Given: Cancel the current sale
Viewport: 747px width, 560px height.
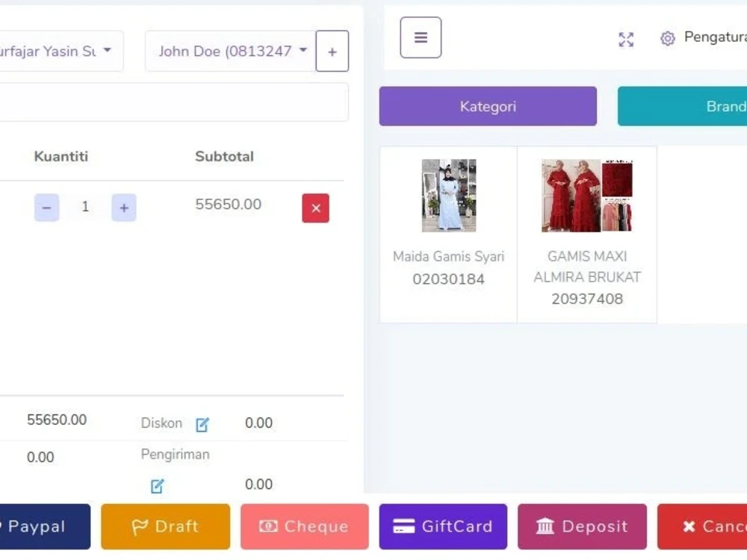Looking at the screenshot, I should [710, 526].
